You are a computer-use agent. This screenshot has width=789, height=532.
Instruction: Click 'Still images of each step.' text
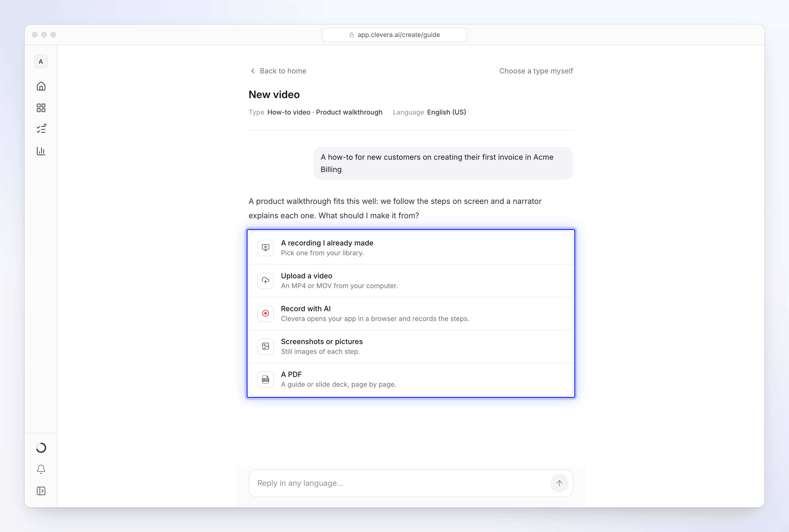pyautogui.click(x=320, y=352)
